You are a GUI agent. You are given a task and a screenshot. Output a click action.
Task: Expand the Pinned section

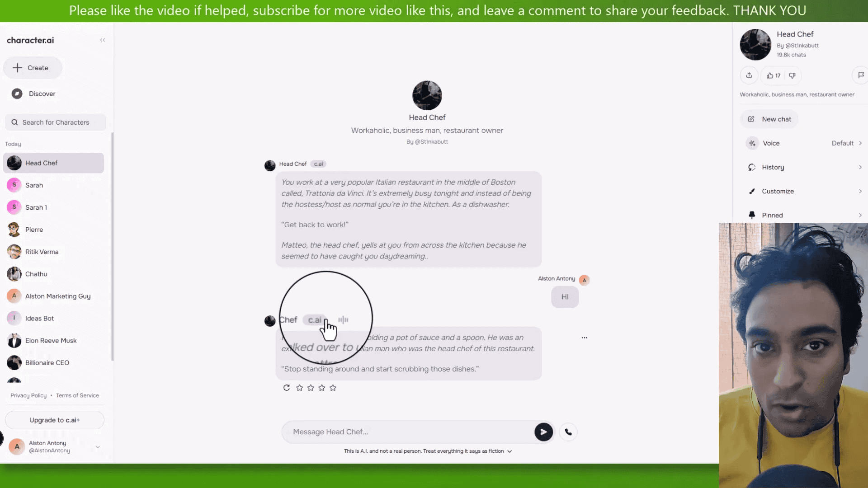[861, 215]
